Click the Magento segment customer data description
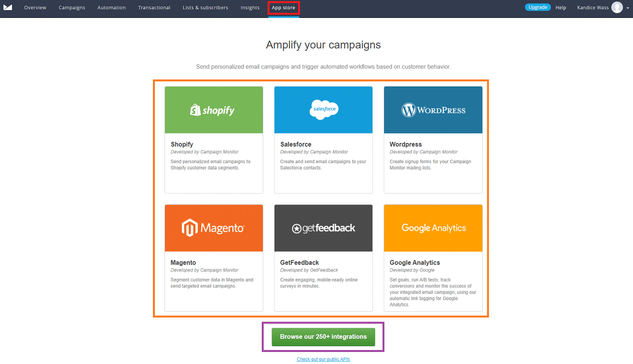Viewport: 633px width, 364px height. (x=212, y=283)
